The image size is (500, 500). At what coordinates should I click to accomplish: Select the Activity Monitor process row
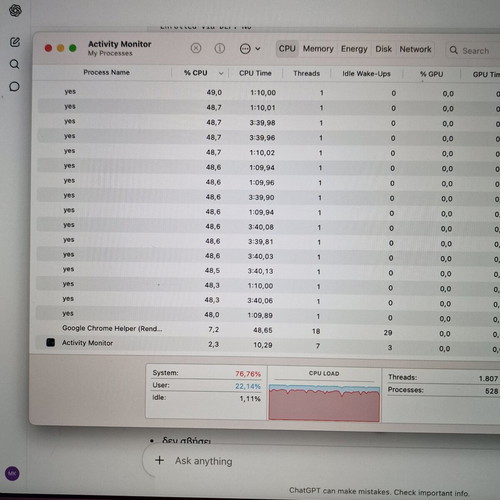tap(267, 344)
